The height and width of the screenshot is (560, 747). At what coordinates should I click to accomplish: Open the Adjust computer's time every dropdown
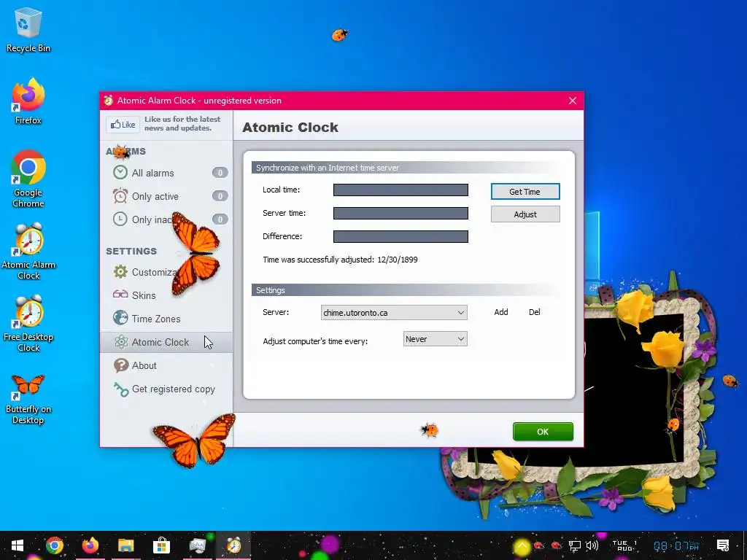(x=435, y=339)
